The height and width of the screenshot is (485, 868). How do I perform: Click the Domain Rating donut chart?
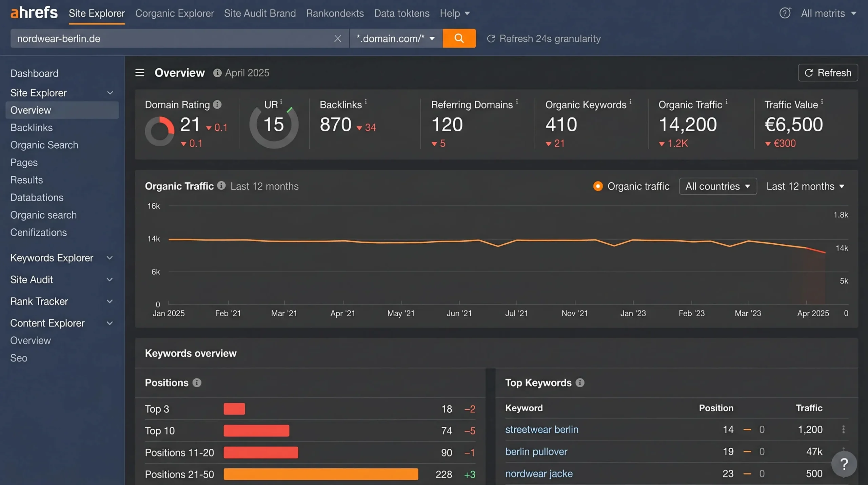pyautogui.click(x=160, y=131)
